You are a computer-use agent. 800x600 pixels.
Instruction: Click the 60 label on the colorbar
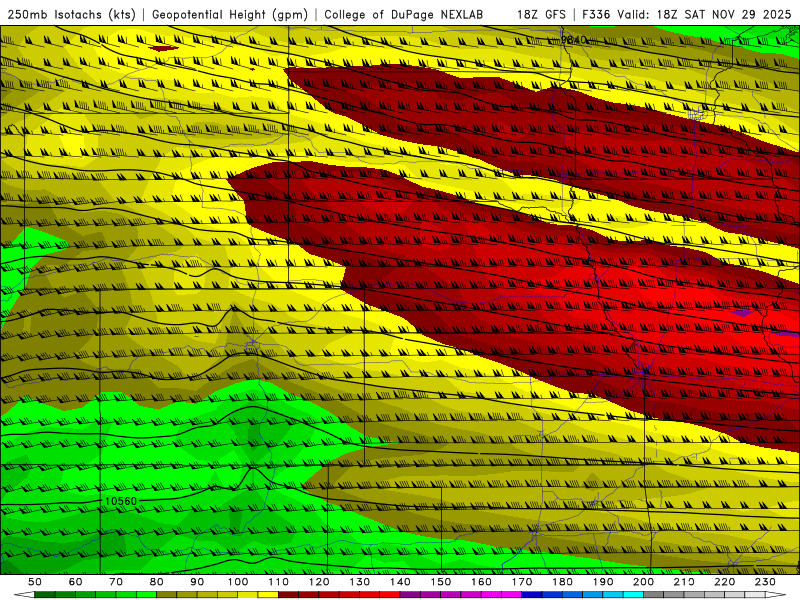click(75, 582)
